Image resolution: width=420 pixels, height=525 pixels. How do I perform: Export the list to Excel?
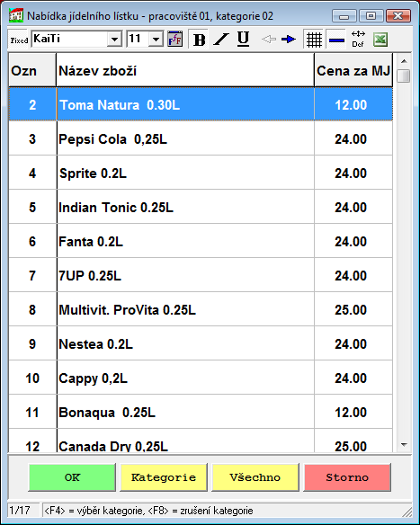pos(380,40)
